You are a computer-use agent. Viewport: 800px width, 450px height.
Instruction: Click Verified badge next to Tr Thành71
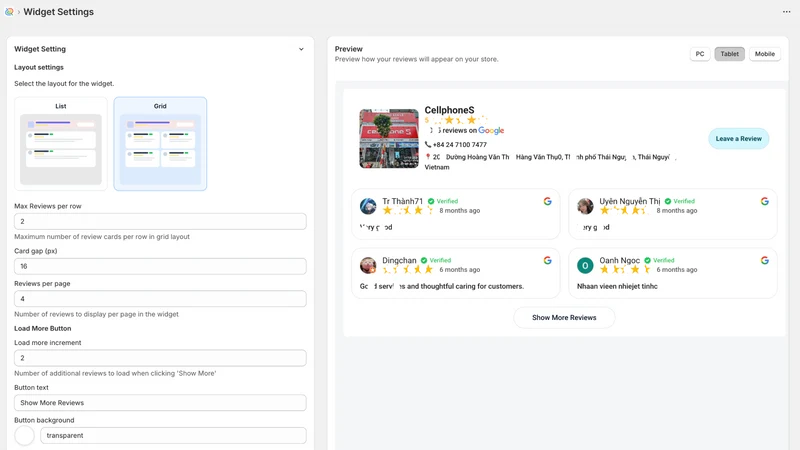pyautogui.click(x=443, y=202)
